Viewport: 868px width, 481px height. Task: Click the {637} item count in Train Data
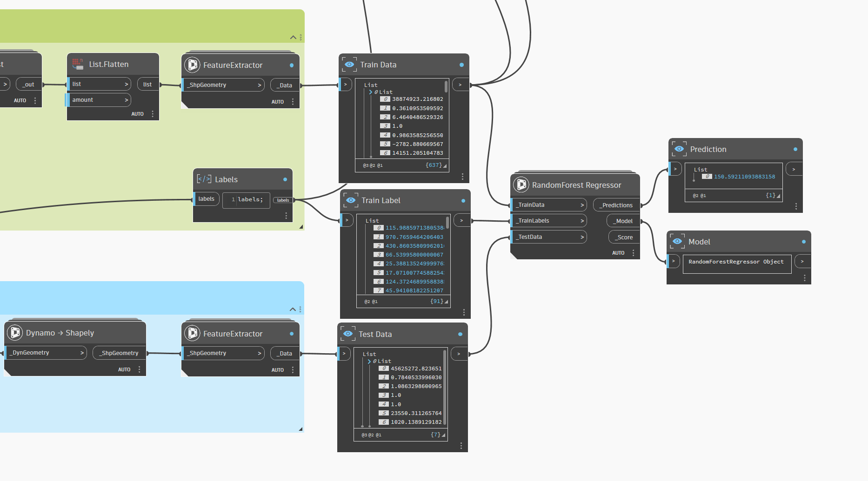434,165
